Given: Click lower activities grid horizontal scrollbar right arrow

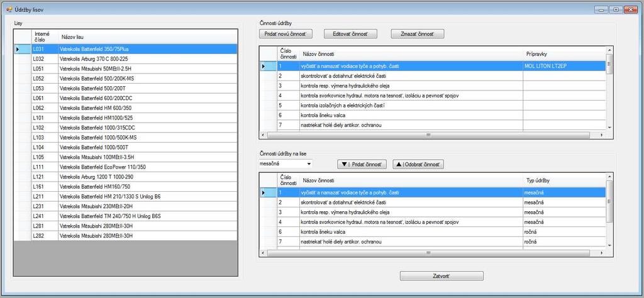Looking at the screenshot, I should (x=602, y=253).
